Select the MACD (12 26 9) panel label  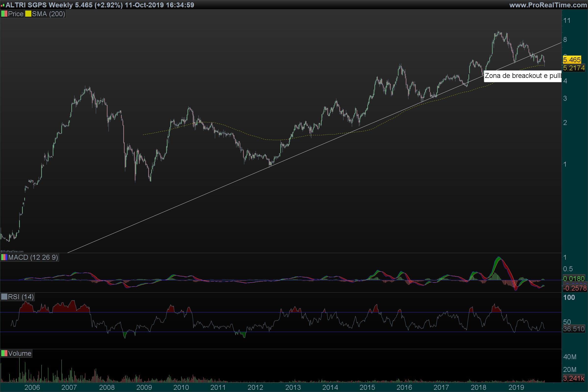[33, 257]
